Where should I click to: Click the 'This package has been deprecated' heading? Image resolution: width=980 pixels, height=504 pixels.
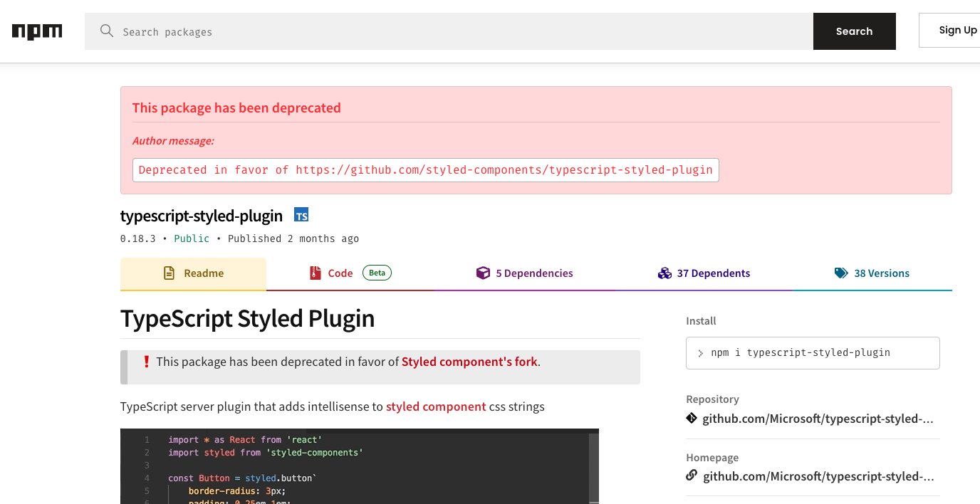[x=236, y=107]
